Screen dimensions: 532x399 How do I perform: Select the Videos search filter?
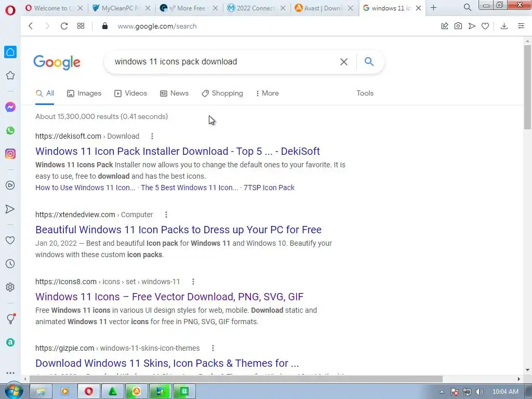pyautogui.click(x=130, y=94)
